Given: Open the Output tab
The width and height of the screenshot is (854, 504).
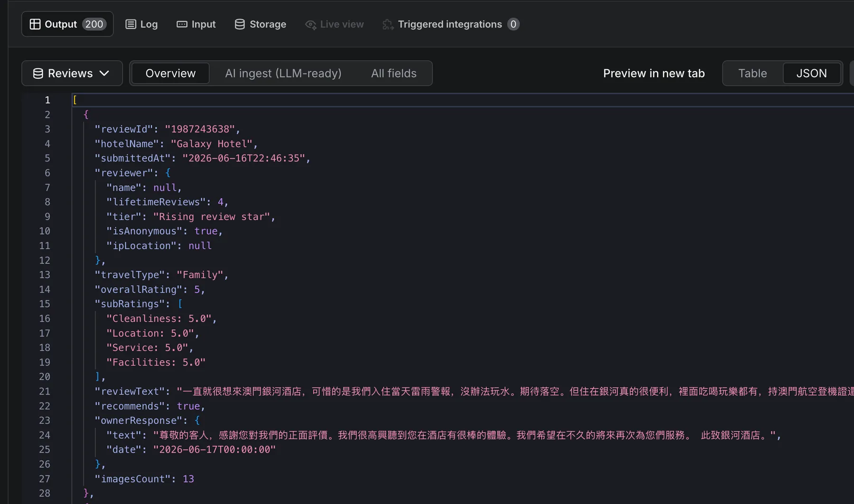Looking at the screenshot, I should point(67,24).
